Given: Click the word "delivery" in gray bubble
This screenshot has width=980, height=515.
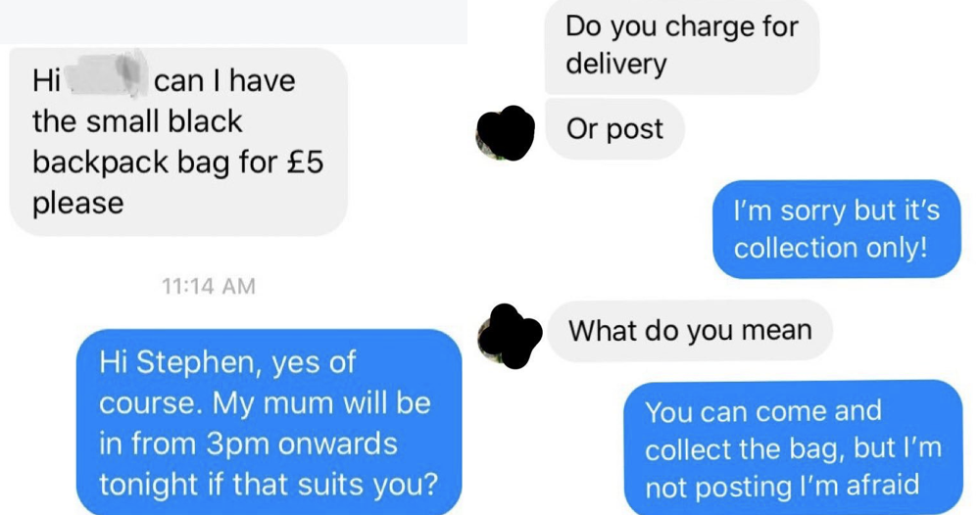Looking at the screenshot, I should tap(616, 65).
